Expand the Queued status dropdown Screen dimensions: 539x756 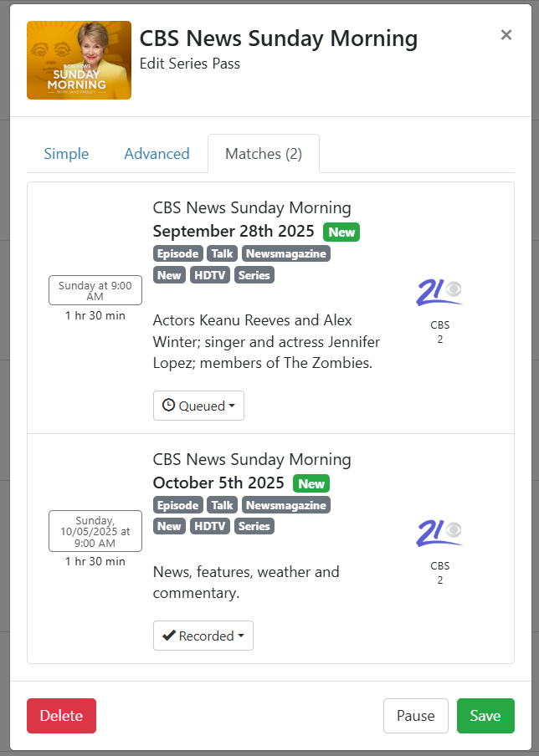(x=198, y=406)
